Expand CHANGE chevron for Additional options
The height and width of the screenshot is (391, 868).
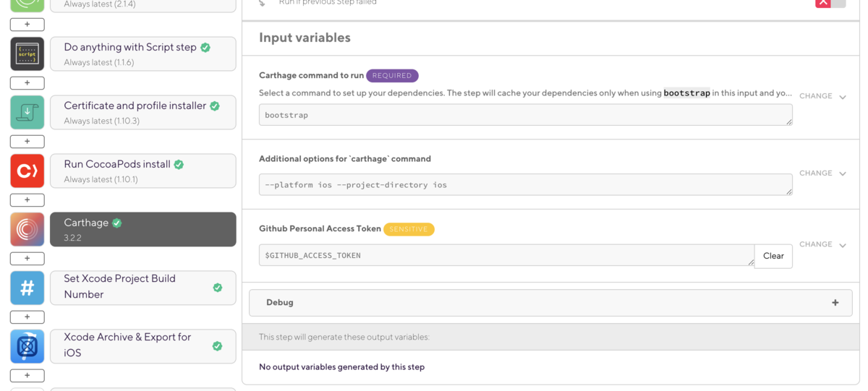[x=843, y=173]
